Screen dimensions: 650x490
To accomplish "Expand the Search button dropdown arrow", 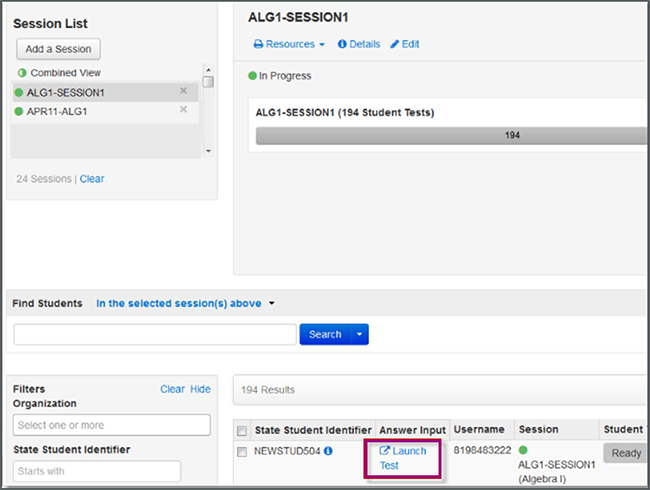I will (359, 335).
